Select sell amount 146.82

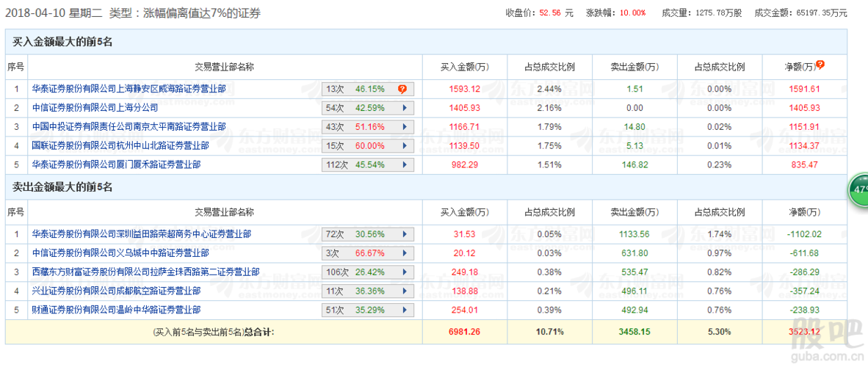[634, 164]
